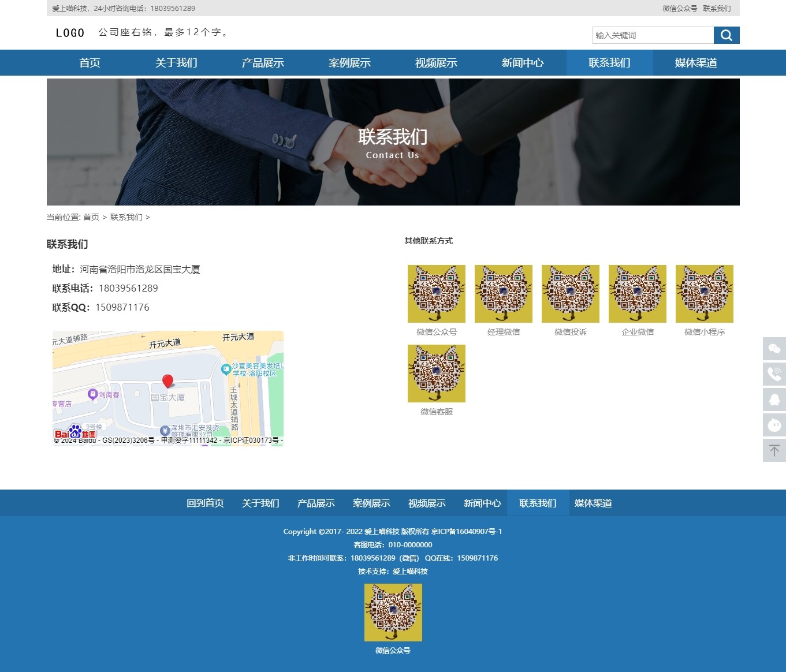The image size is (786, 672).
Task: Click the floating piggy-face sidebar icon
Action: click(x=774, y=425)
